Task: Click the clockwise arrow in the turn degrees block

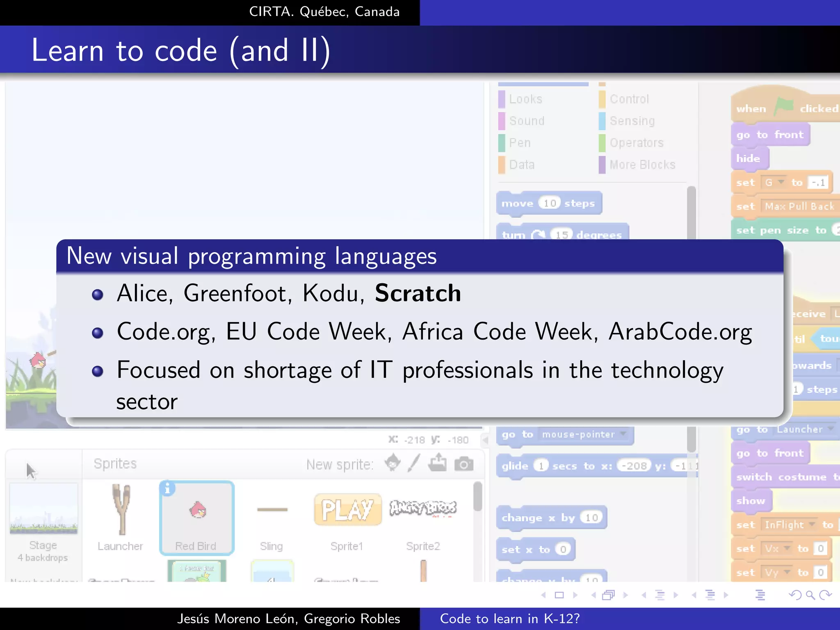Action: point(538,235)
